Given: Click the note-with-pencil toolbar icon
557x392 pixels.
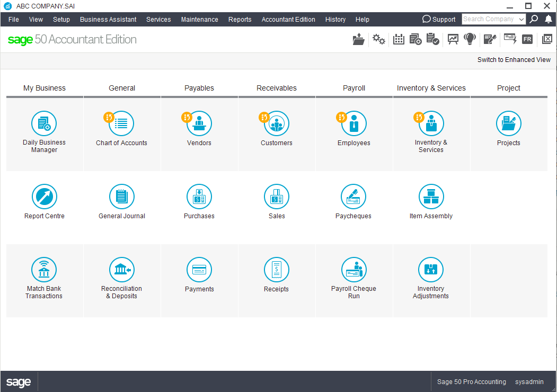Looking at the screenshot, I should tap(490, 39).
